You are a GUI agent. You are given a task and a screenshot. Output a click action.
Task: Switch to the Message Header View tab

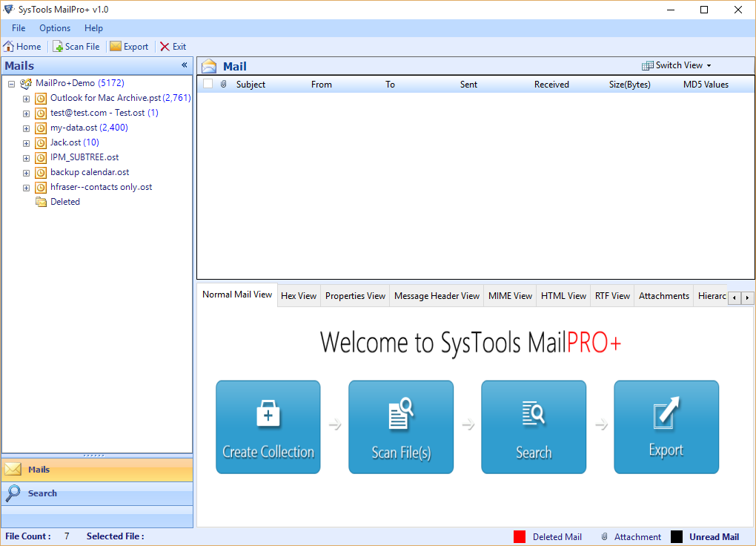point(437,295)
